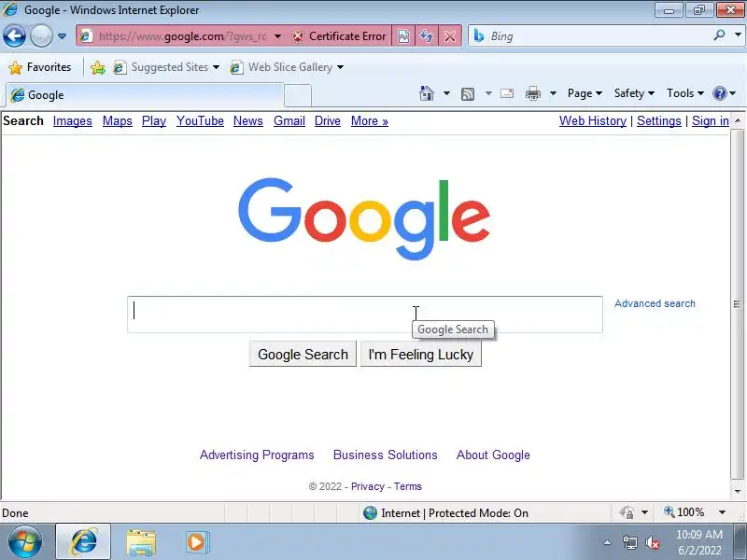
Task: Click the vertical scrollbar thumb
Action: [x=737, y=304]
